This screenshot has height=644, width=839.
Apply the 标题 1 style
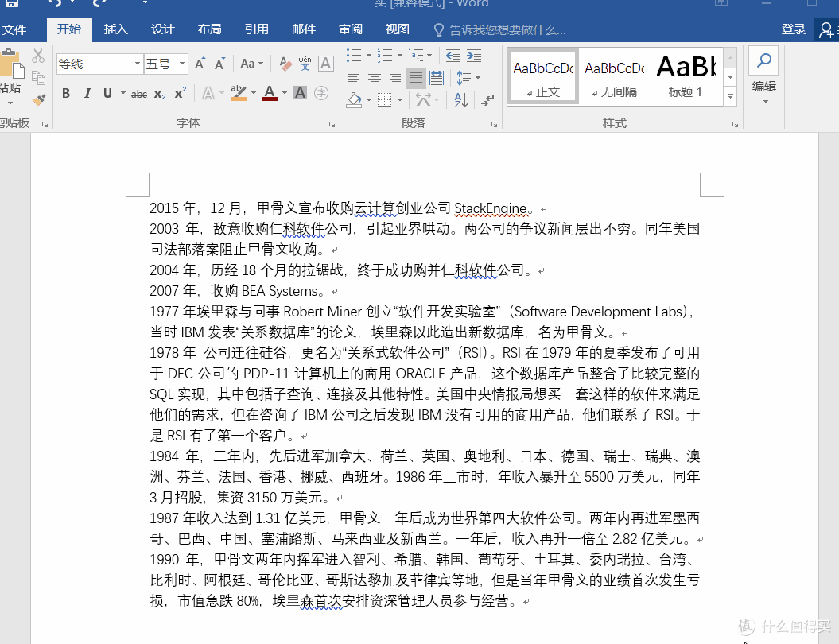coord(686,76)
